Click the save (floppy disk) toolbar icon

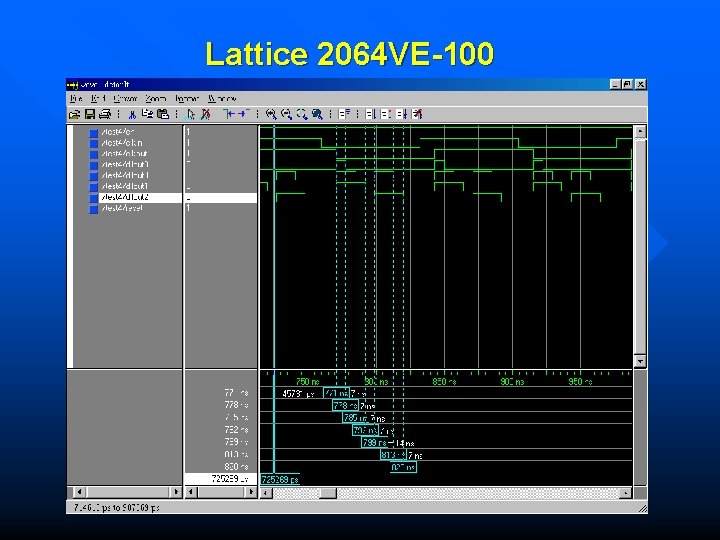point(90,114)
